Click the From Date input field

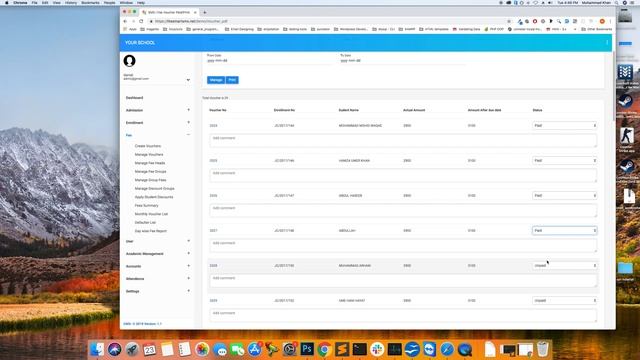(x=269, y=61)
